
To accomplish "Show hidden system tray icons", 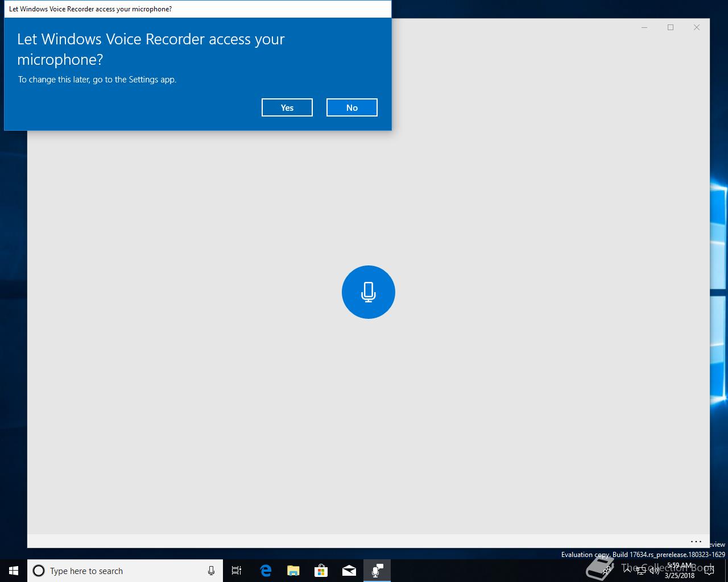I will point(627,571).
